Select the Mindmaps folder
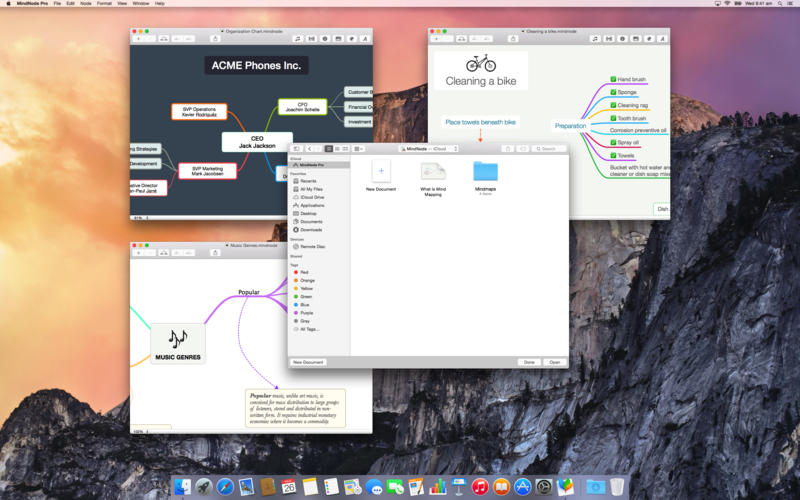Image resolution: width=800 pixels, height=500 pixels. tap(486, 172)
